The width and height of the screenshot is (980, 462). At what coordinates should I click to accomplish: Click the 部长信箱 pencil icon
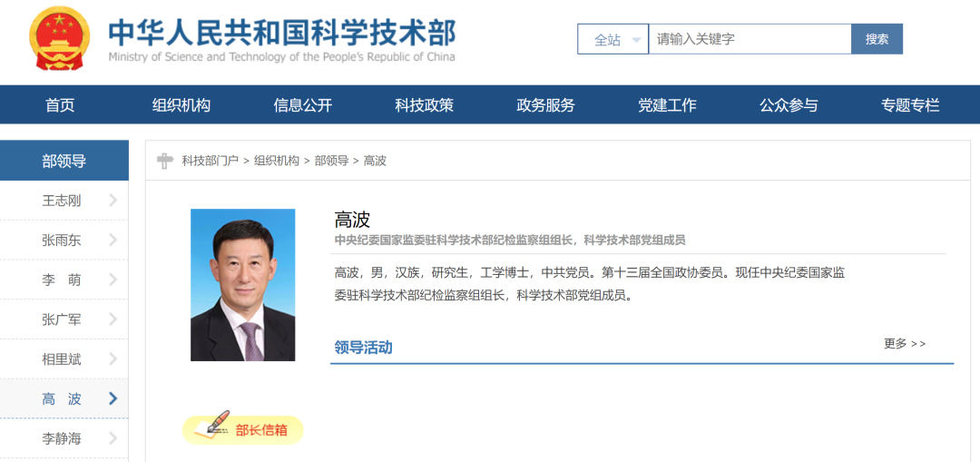point(211,424)
